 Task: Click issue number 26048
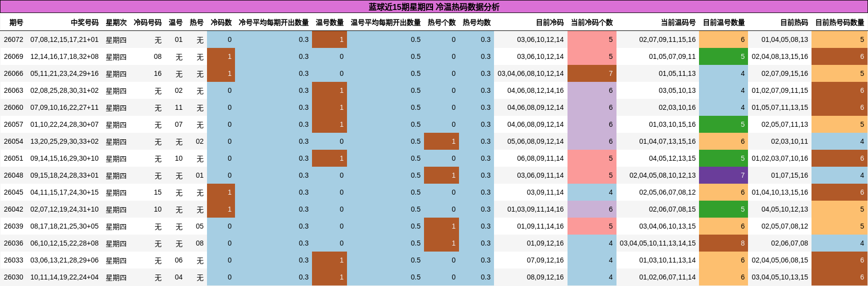pyautogui.click(x=13, y=175)
